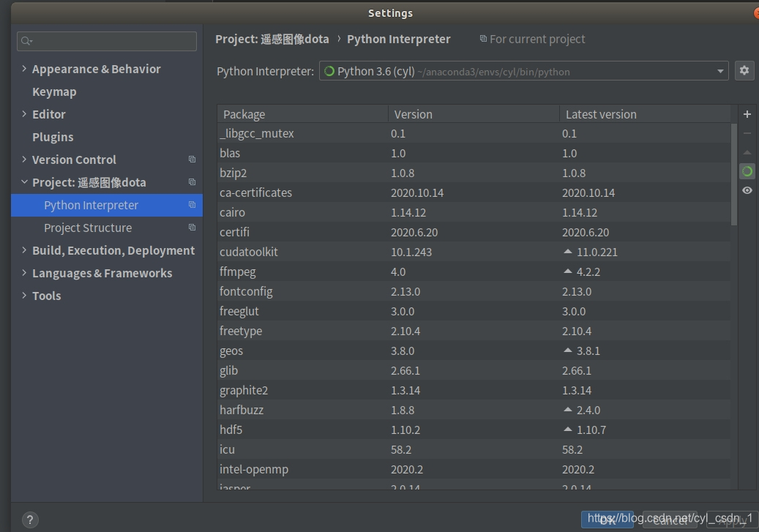Select the intel-openmp package row
Viewport: 759px width, 532px height.
tap(474, 469)
